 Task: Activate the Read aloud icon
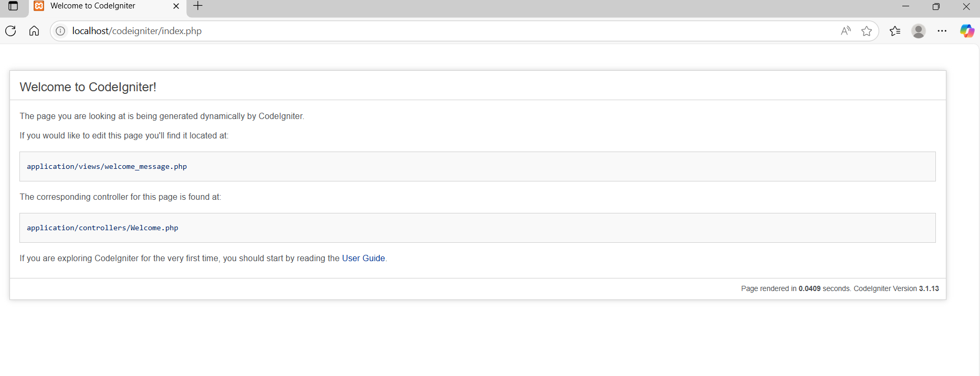coord(845,31)
